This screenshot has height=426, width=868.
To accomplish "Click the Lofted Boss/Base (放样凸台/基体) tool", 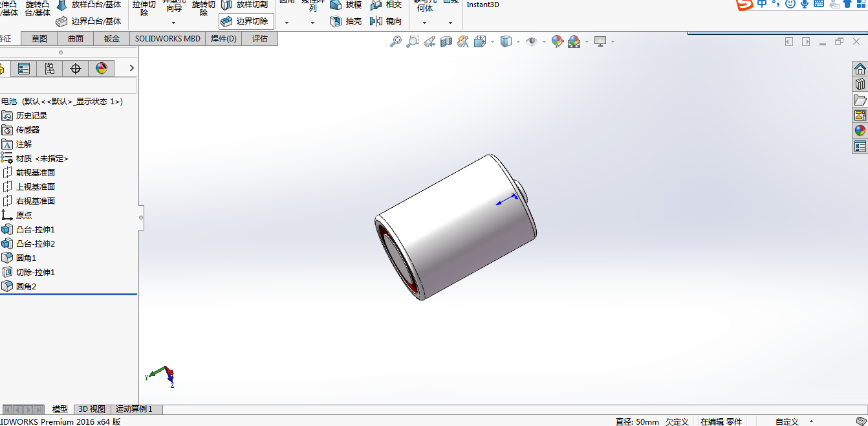I will click(89, 5).
